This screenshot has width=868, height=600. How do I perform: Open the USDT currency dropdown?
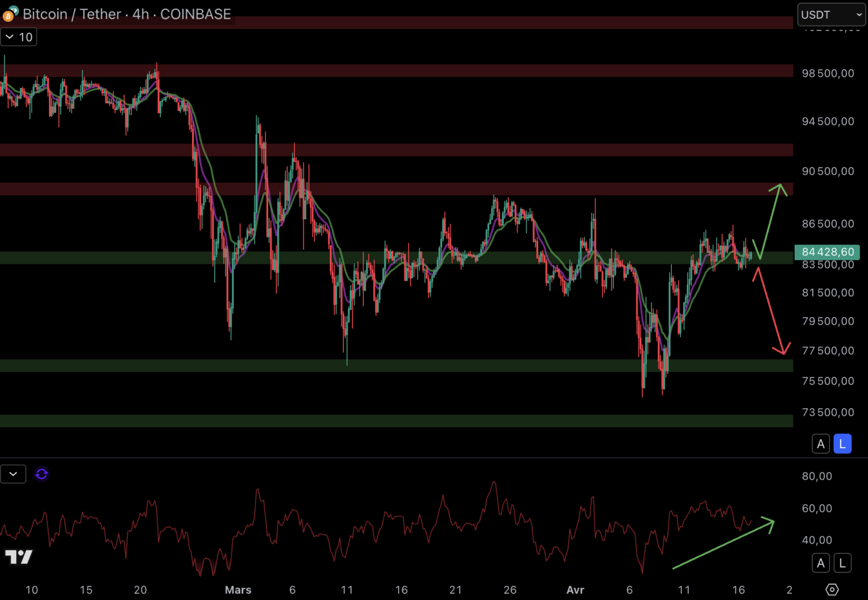831,14
